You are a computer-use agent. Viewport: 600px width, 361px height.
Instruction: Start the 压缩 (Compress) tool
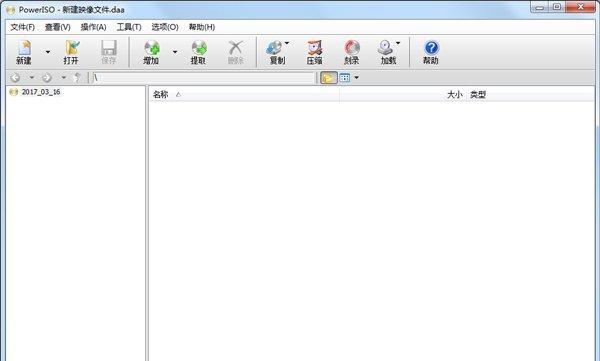pos(315,52)
